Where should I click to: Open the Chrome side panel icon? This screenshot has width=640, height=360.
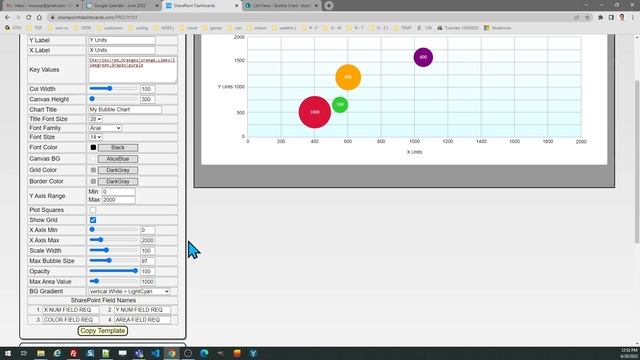click(611, 18)
